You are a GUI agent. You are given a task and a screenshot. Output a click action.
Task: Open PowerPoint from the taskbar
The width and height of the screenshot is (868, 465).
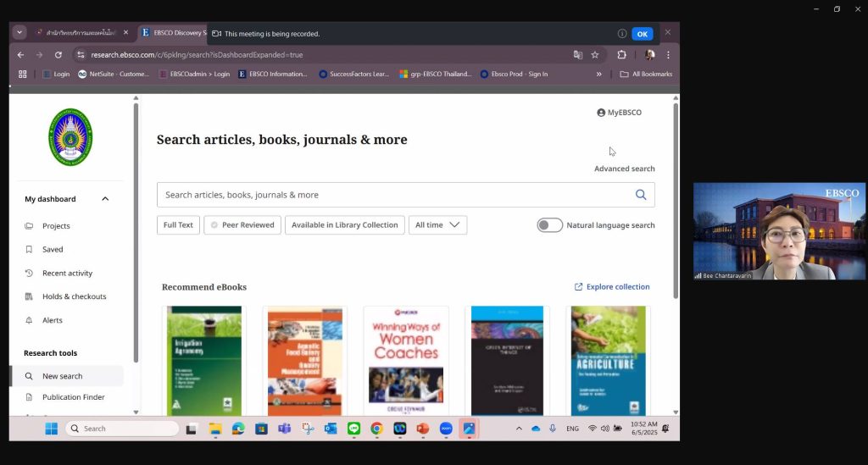click(423, 429)
